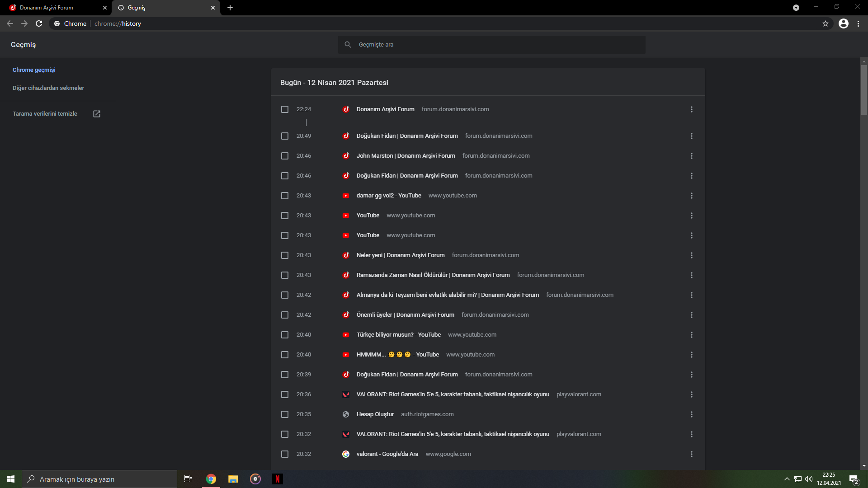Click three-dot expander next to Hesap Oluştur entry
This screenshot has height=488, width=868.
[692, 414]
